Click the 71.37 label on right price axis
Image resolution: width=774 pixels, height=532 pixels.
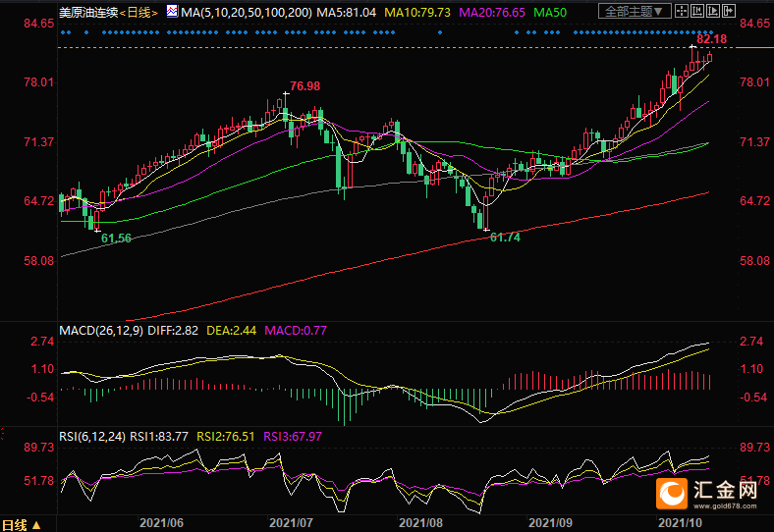click(754, 142)
